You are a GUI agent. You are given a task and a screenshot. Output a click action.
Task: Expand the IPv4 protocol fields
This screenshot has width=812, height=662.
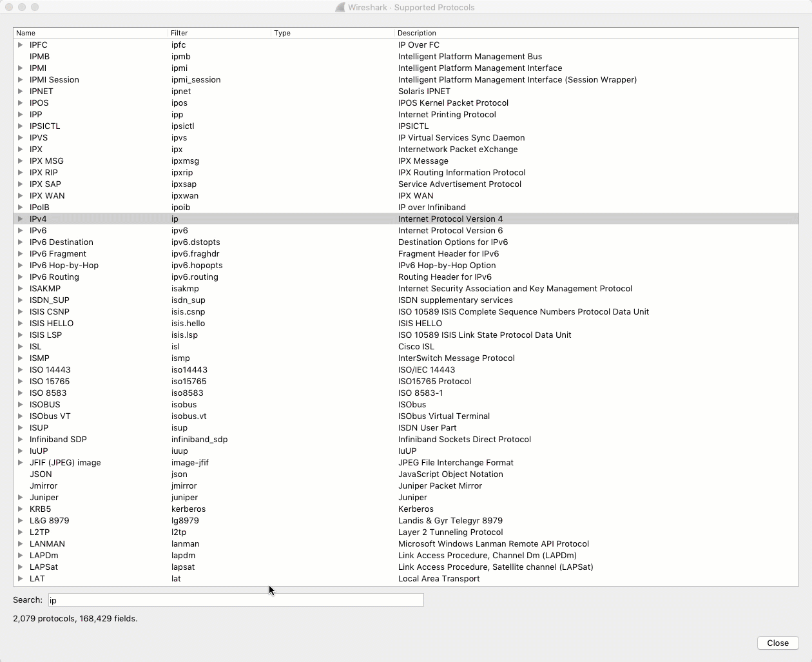(x=21, y=219)
